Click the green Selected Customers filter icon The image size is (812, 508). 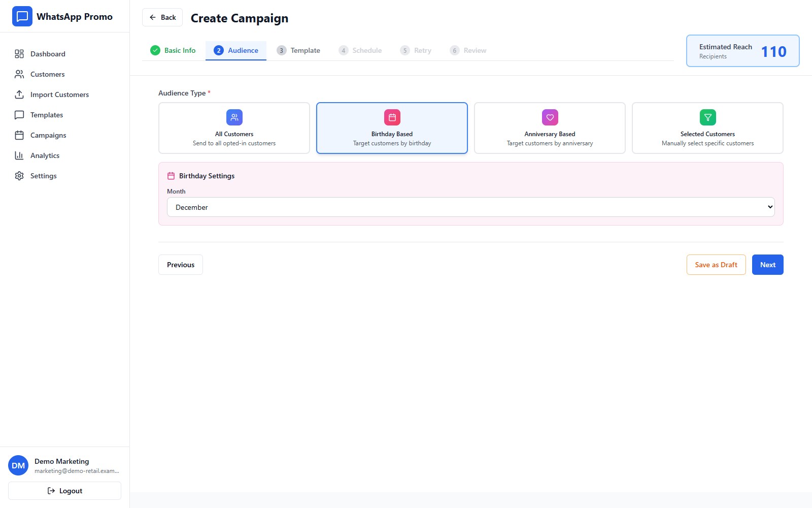point(708,117)
